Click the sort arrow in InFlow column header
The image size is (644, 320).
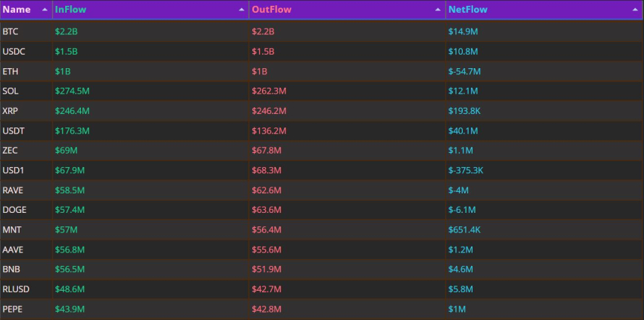click(x=241, y=10)
